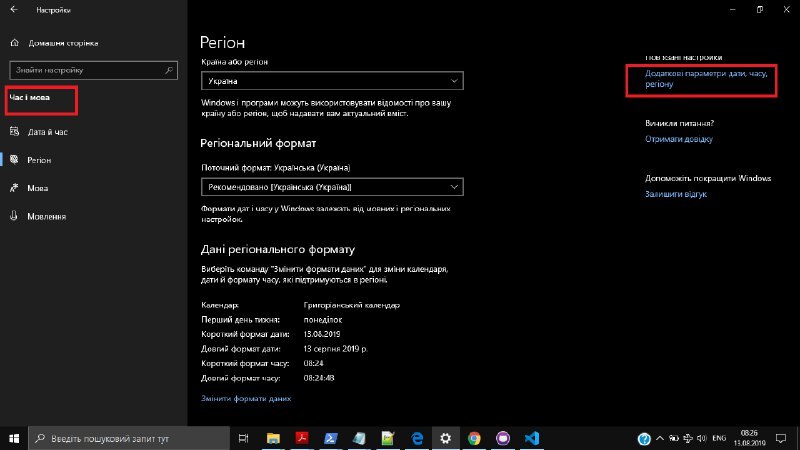This screenshot has height=450, width=800.
Task: Open the Notepad++ taskbar icon
Action: pos(388,438)
